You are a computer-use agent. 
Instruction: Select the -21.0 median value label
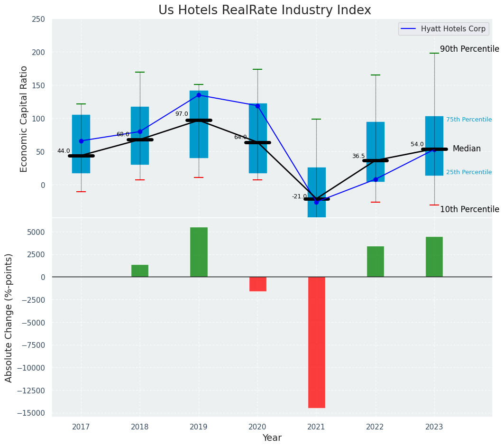299,196
